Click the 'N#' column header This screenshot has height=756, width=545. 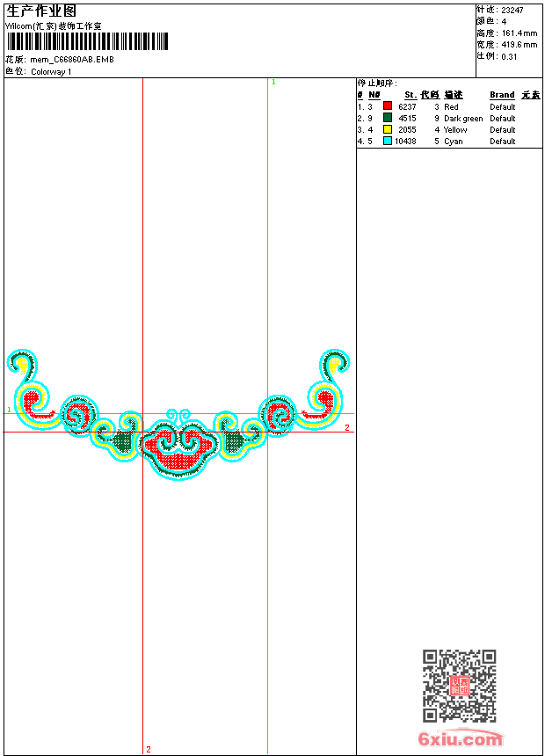click(374, 95)
